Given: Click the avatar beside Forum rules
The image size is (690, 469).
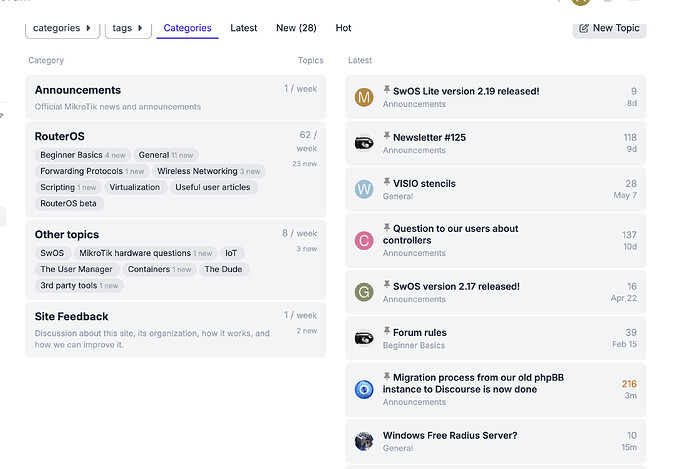Looking at the screenshot, I should click(364, 338).
